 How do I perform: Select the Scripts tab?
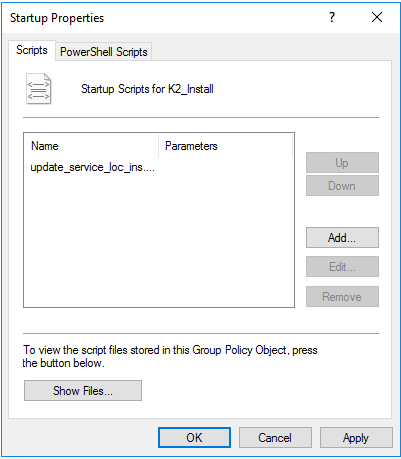[x=32, y=50]
